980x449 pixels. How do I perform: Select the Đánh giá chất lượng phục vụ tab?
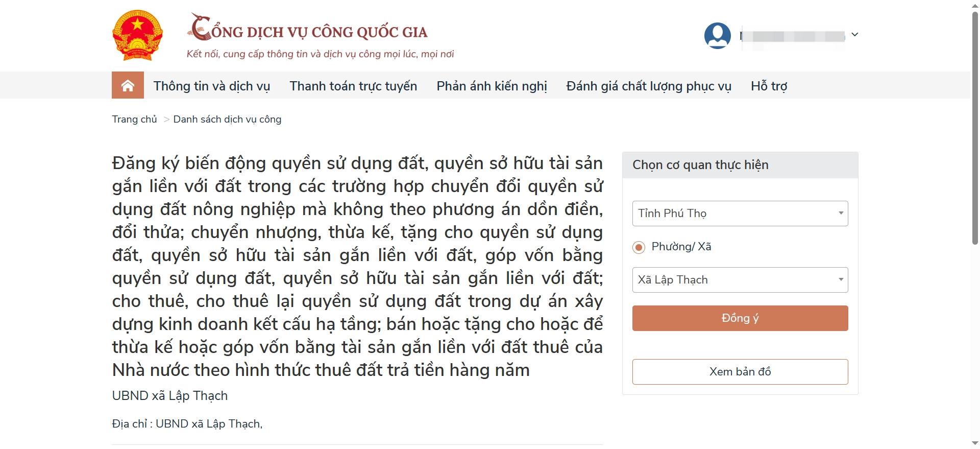pyautogui.click(x=648, y=86)
